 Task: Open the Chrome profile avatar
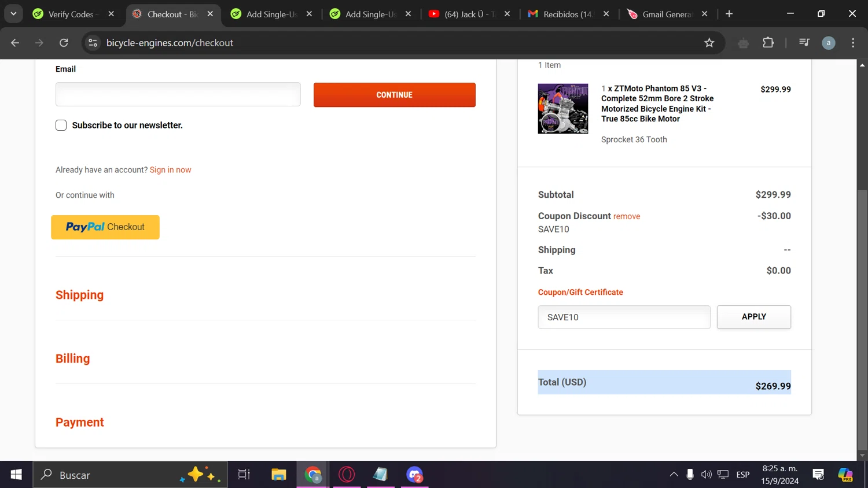(x=829, y=43)
